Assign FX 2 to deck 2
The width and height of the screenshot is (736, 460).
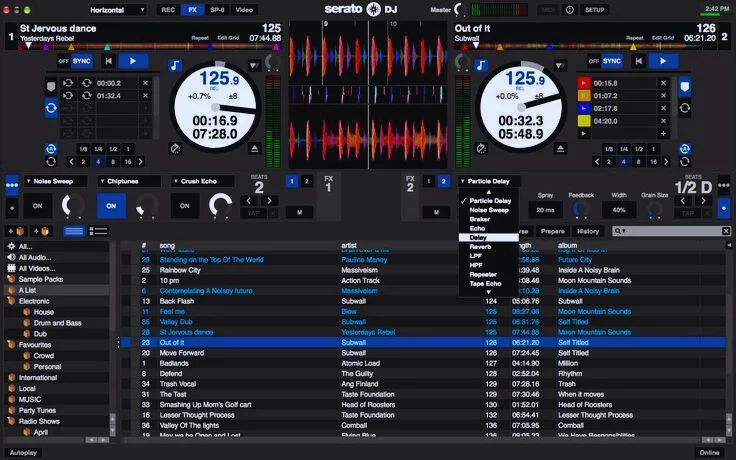(x=443, y=181)
